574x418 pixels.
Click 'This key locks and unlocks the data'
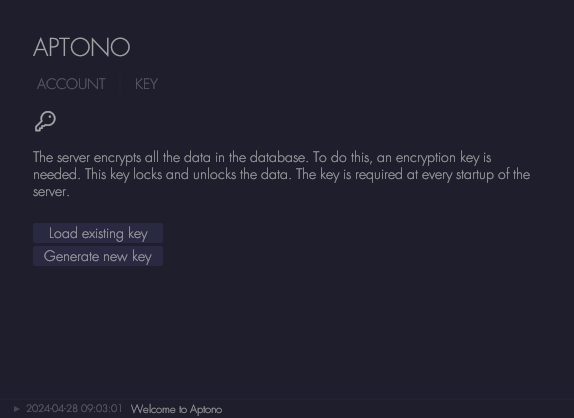(x=188, y=175)
